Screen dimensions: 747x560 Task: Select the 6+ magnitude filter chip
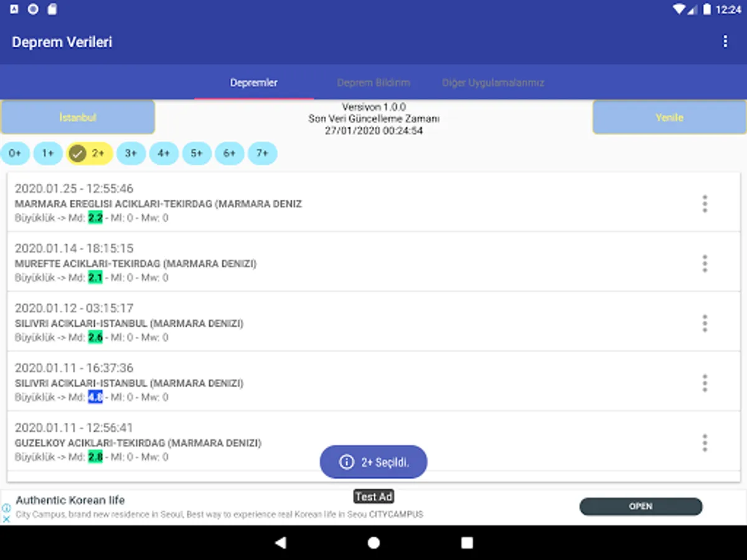point(230,153)
